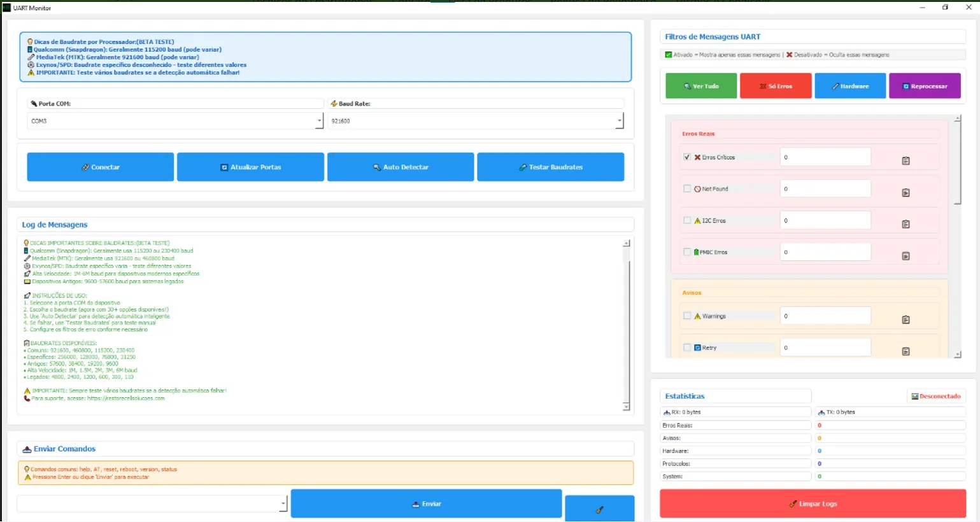Click the broom button next to Enviar

tap(599, 509)
